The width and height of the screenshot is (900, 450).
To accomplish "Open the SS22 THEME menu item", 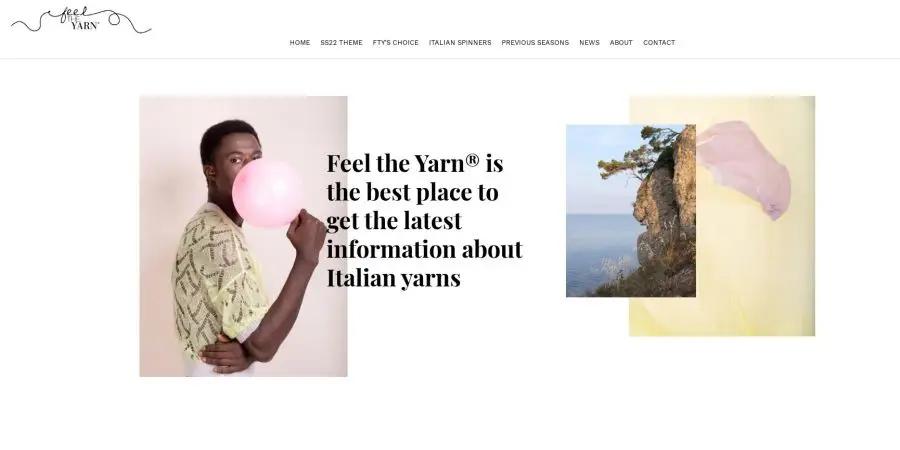I will click(x=342, y=42).
